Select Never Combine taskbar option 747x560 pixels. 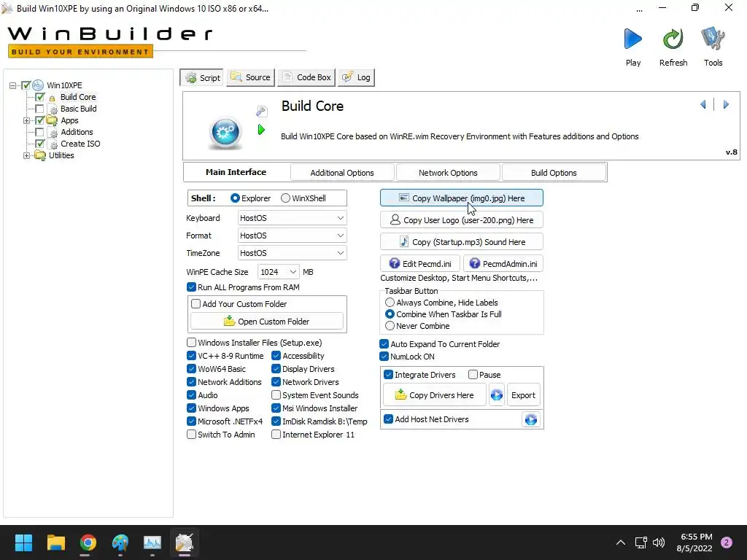[x=390, y=326]
